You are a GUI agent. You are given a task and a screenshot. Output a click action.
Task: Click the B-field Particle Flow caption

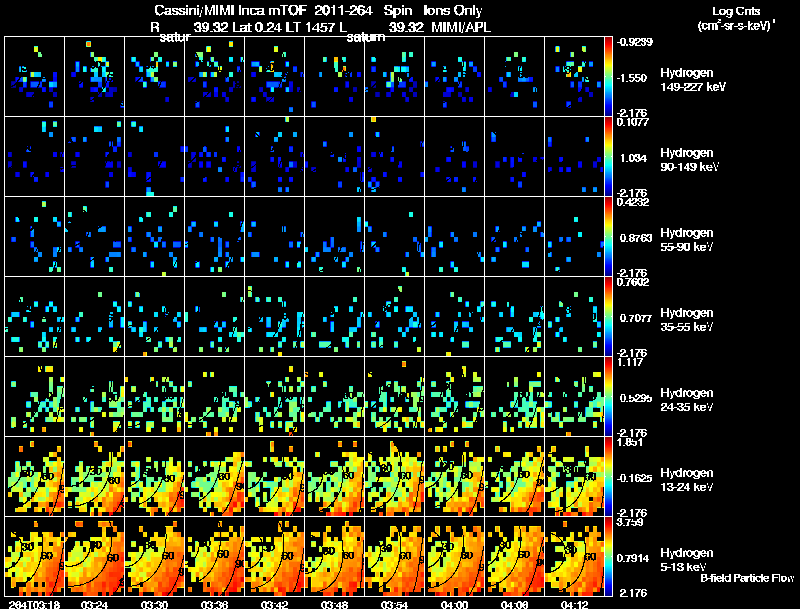pos(747,578)
